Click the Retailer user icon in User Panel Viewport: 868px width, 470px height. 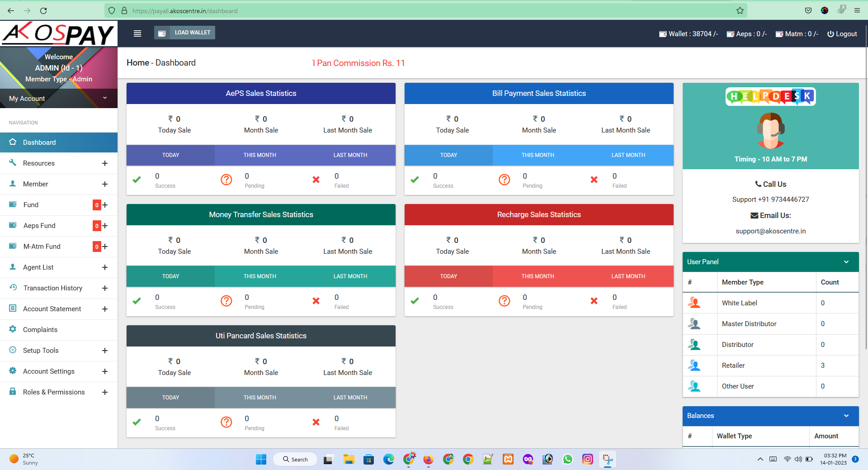coord(694,366)
